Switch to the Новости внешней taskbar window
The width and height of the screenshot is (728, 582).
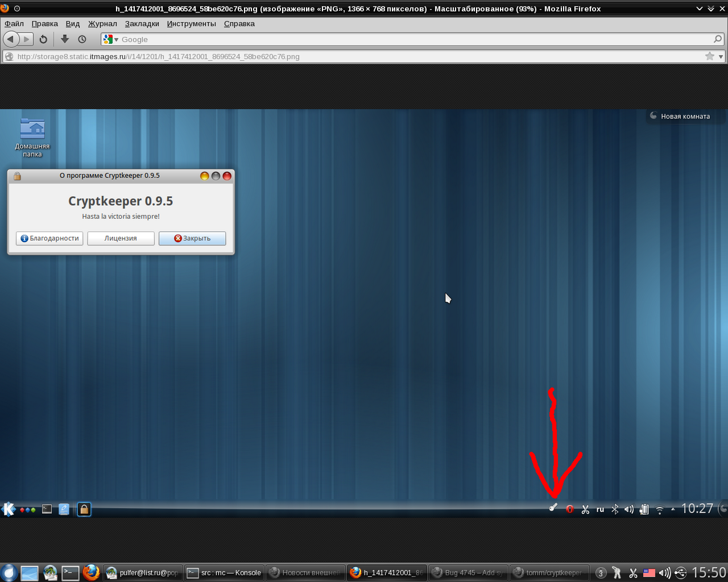[x=306, y=573]
